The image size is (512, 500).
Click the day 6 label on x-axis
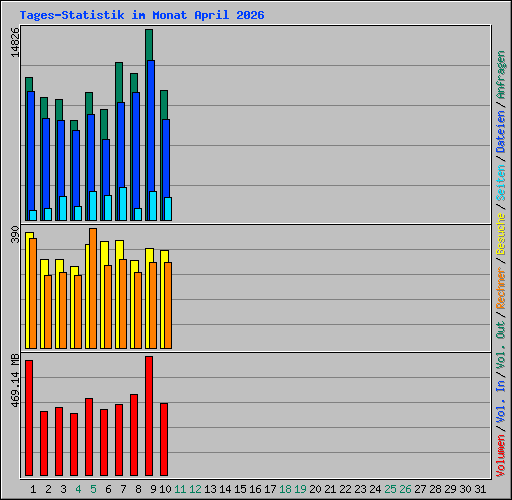(108, 489)
